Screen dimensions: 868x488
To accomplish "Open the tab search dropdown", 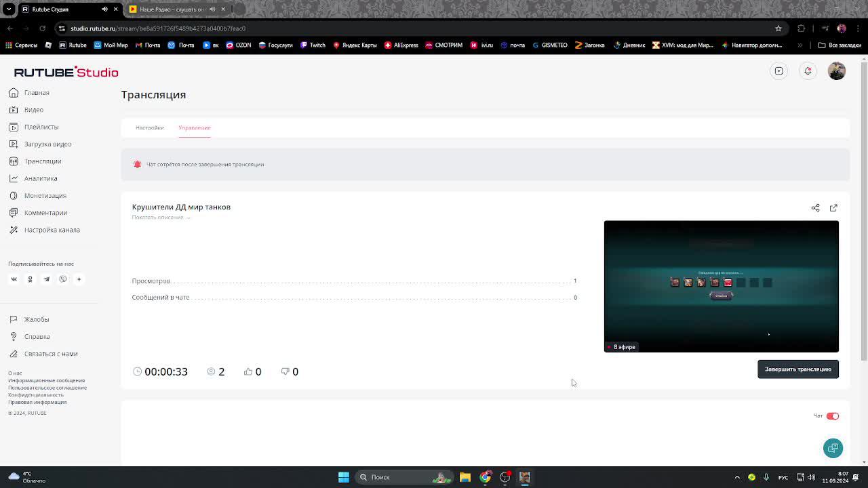I will tap(9, 9).
